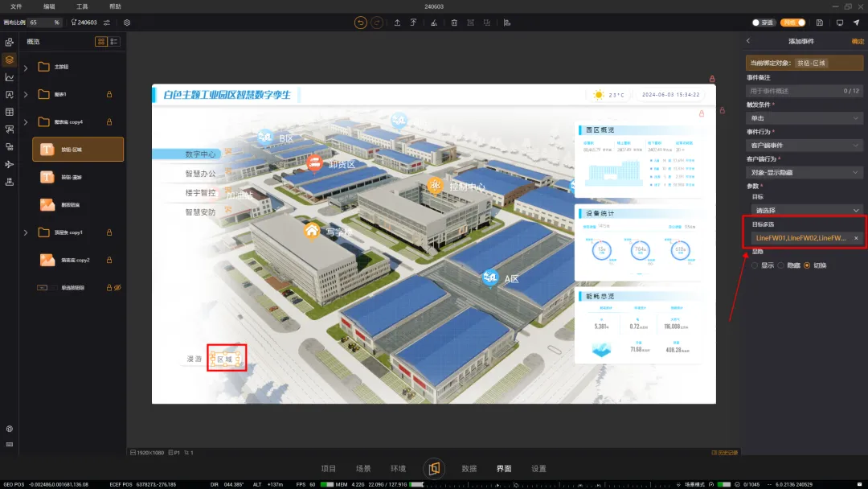868x489 pixels.
Task: Select the layers icon in left sidebar
Action: click(10, 60)
